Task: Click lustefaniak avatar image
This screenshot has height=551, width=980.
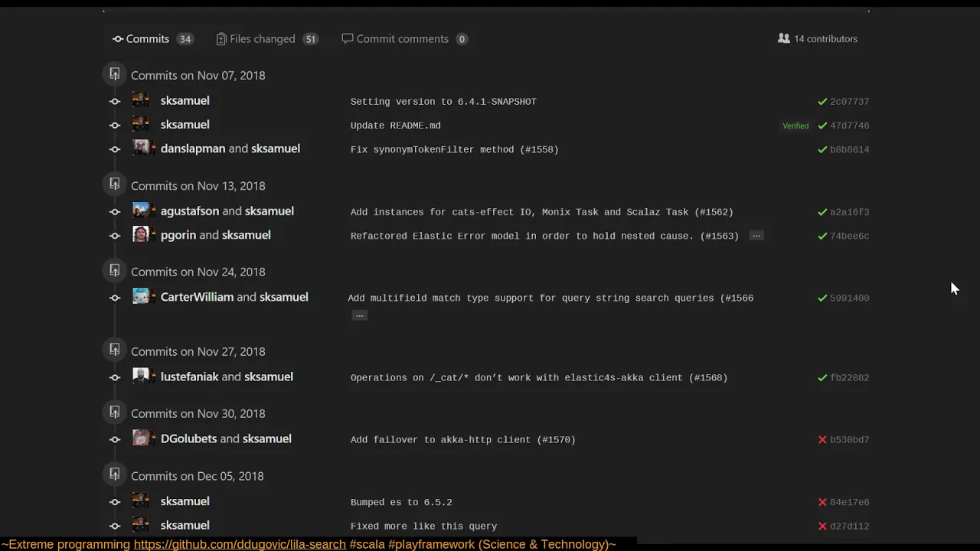Action: pyautogui.click(x=141, y=377)
